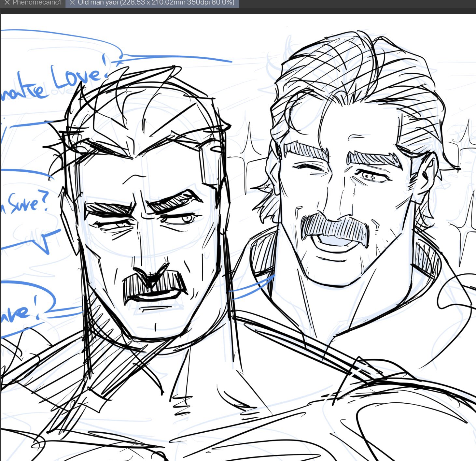Switch to the Phenomecanic1 document tab

(x=33, y=3)
